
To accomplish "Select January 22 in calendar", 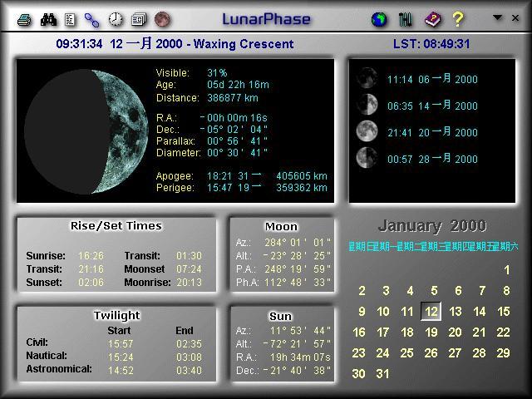I will [503, 332].
